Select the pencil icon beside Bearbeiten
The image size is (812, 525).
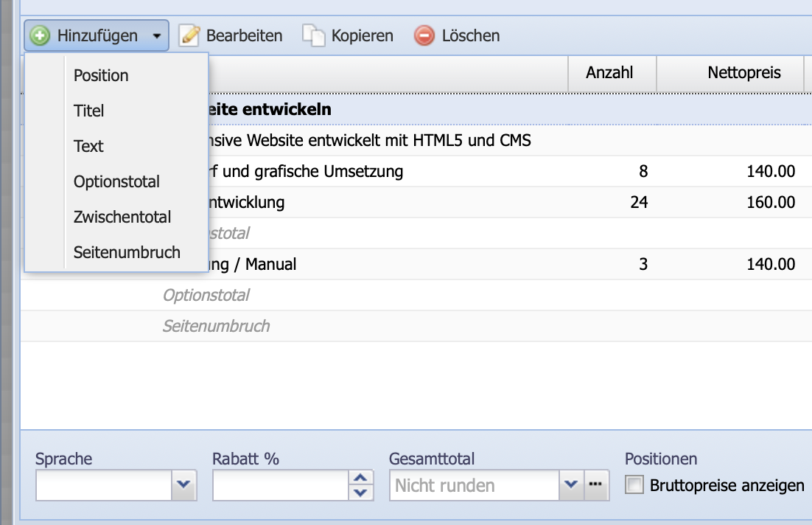coord(190,35)
